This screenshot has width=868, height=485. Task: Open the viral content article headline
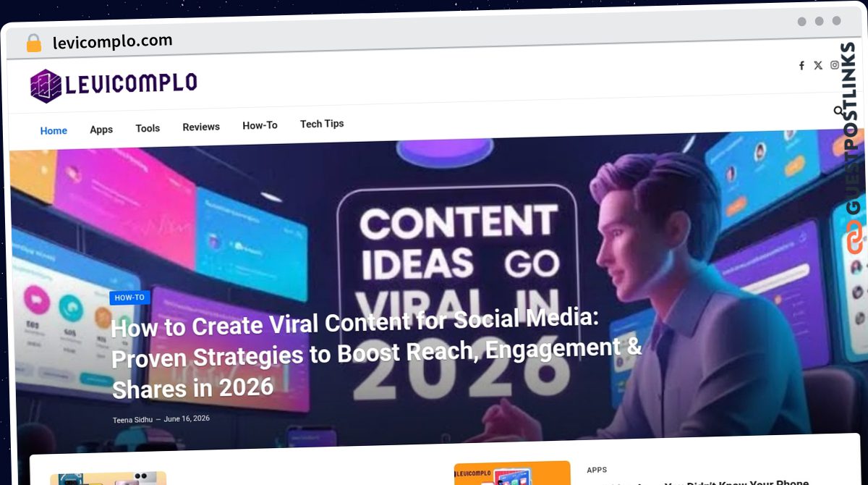[x=376, y=355]
